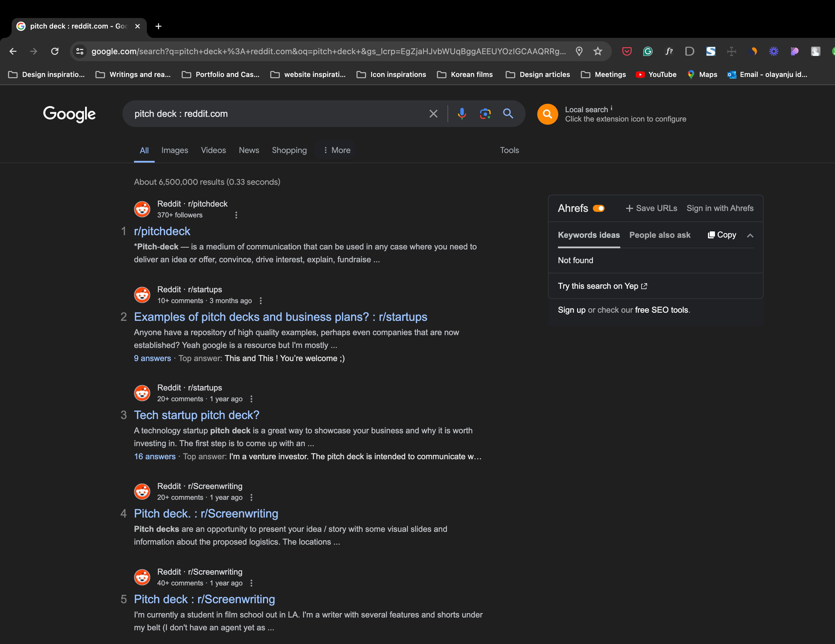Image resolution: width=835 pixels, height=644 pixels.
Task: Clear the search box text
Action: coord(433,114)
